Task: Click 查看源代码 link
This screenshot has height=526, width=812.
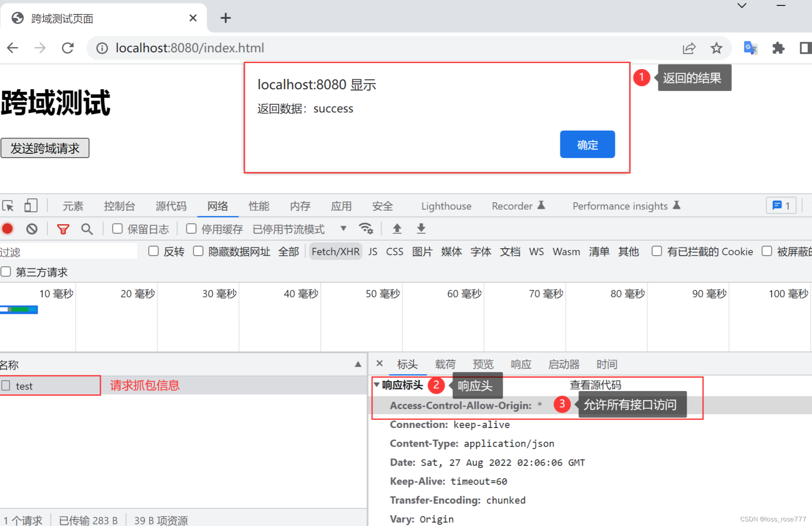Action: click(595, 385)
